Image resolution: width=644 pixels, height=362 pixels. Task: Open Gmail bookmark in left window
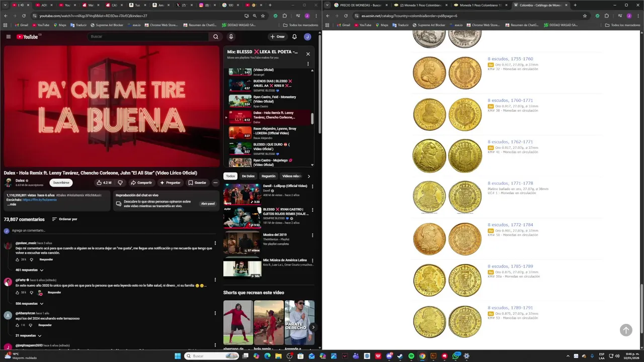(x=21, y=25)
